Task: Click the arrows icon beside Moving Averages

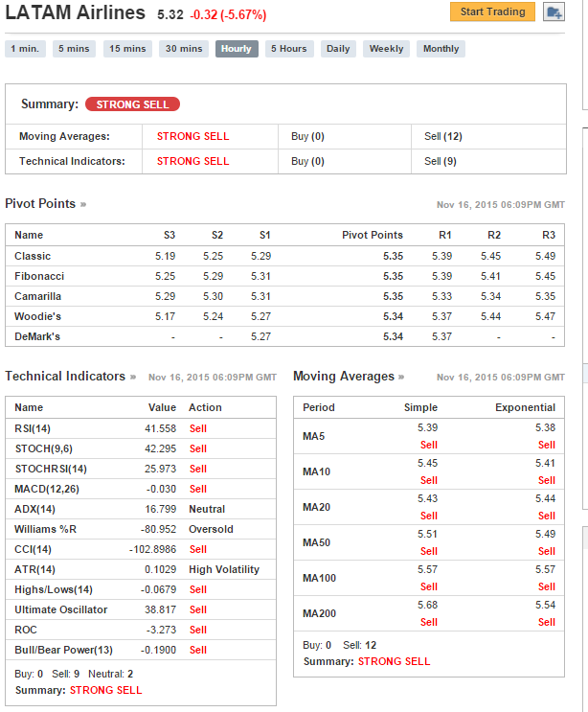Action: pyautogui.click(x=402, y=377)
